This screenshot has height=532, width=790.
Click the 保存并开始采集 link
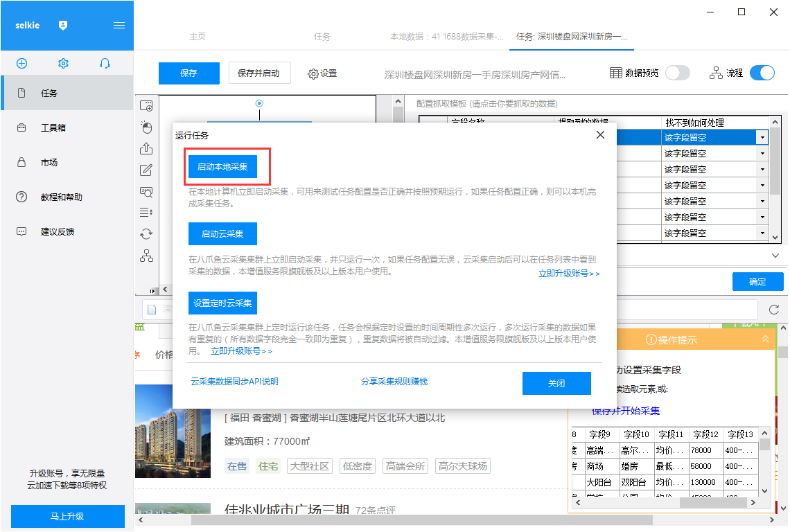pos(626,411)
